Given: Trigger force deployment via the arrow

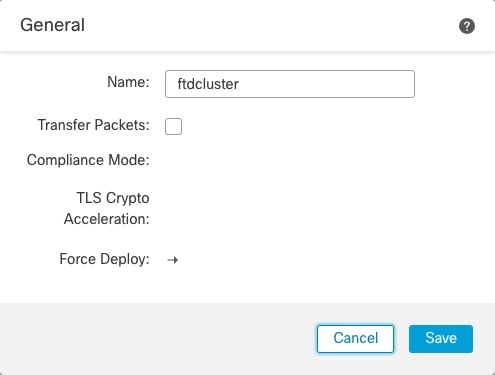Looking at the screenshot, I should pyautogui.click(x=173, y=260).
